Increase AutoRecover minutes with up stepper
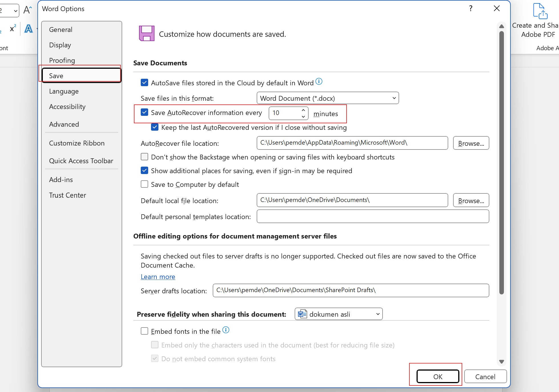Viewport: 559px width, 392px height. pyautogui.click(x=303, y=110)
